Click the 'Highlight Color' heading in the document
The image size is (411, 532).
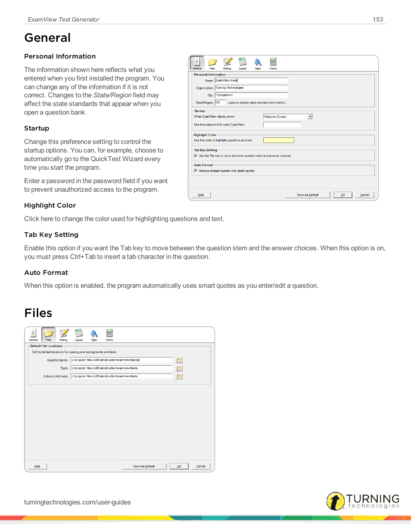pyautogui.click(x=50, y=205)
